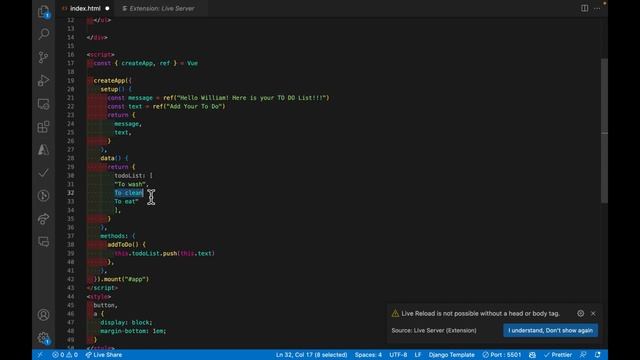The height and width of the screenshot is (360, 640).
Task: Click 'createApp, ref' const line 17
Action: coord(145,63)
